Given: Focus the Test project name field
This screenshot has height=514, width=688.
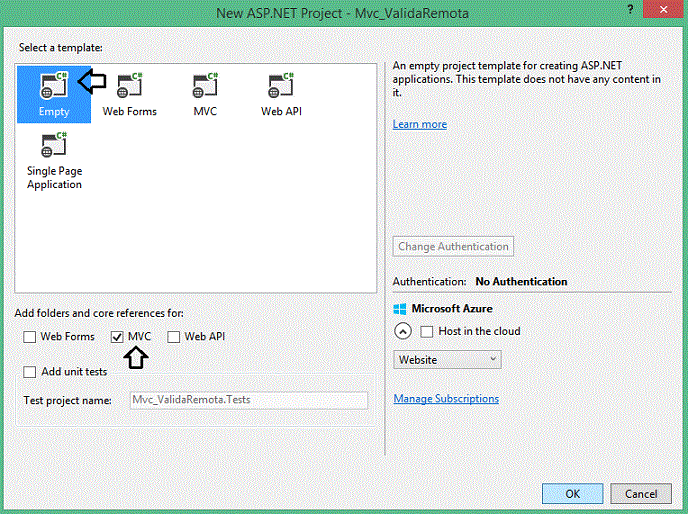Looking at the screenshot, I should [248, 400].
